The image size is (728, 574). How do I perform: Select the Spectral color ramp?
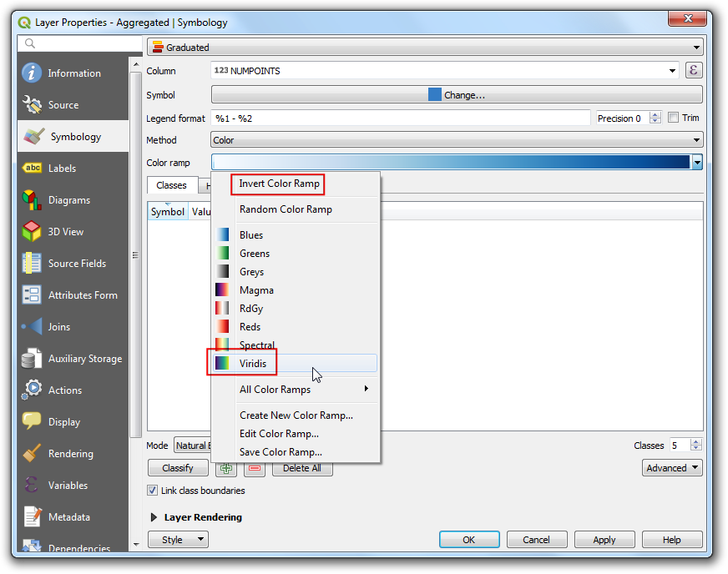[x=296, y=345]
